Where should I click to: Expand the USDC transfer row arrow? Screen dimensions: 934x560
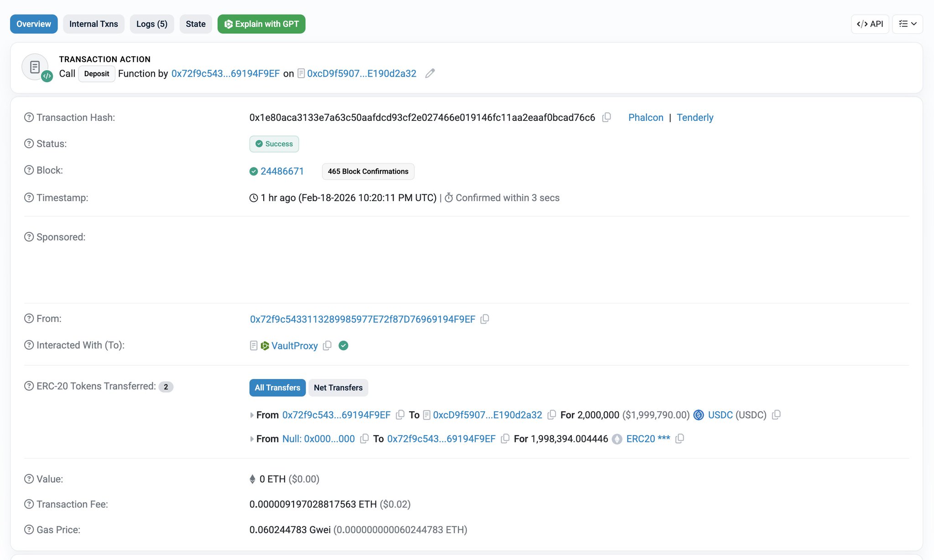(252, 415)
